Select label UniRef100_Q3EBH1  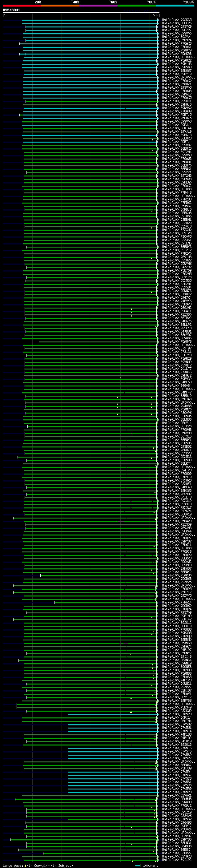tap(177, 219)
